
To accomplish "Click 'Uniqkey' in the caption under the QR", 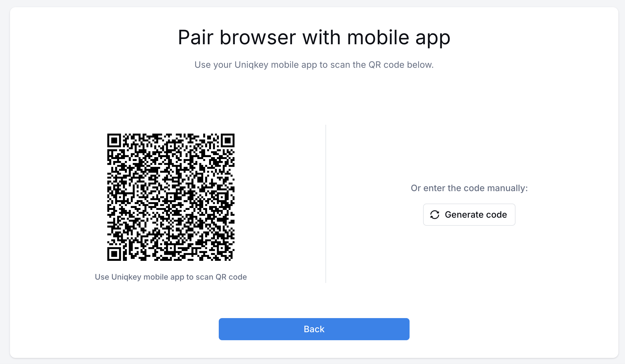I will point(126,277).
